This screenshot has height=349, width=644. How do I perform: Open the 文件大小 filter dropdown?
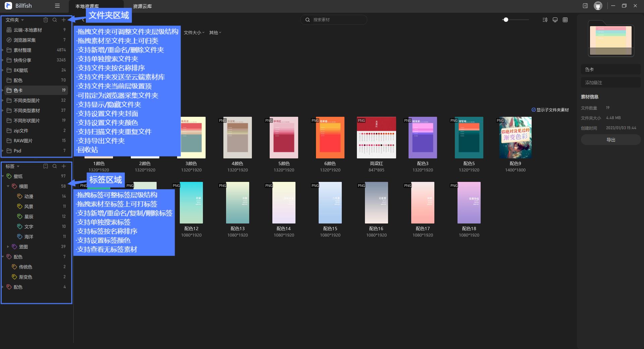194,33
